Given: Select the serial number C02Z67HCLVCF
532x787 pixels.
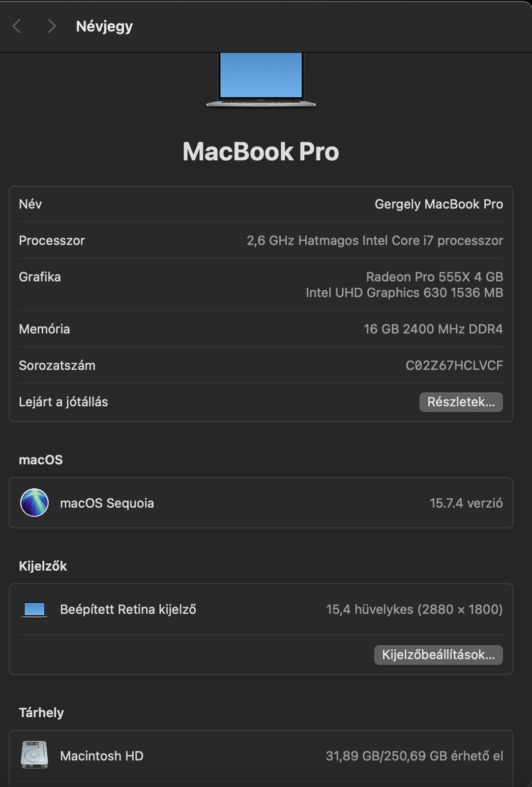Looking at the screenshot, I should [x=454, y=365].
